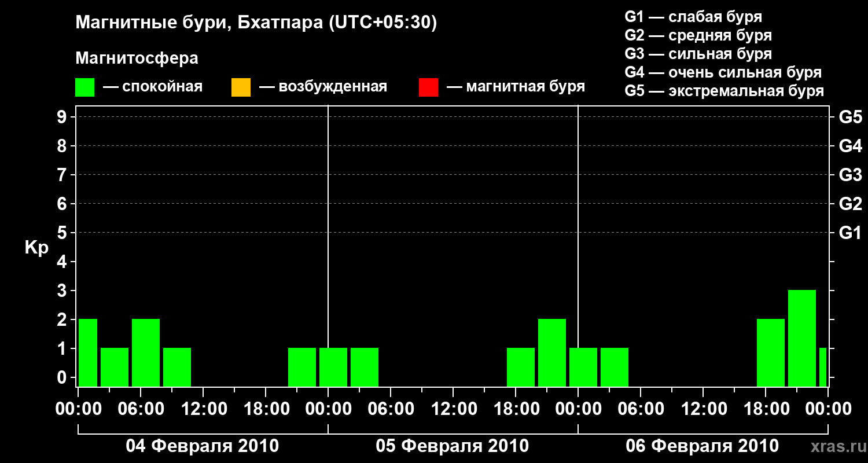
Task: Click the G5 label on right axis
Action: (x=851, y=117)
